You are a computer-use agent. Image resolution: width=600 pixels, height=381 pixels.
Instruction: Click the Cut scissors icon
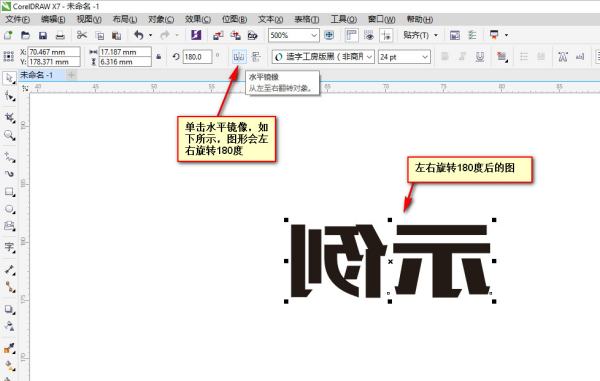tap(82, 35)
